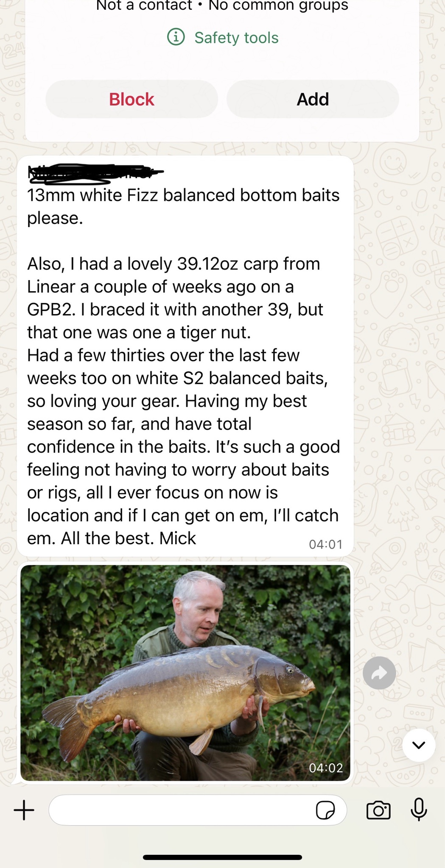Tap the 04:01 message timestamp
The image size is (445, 868).
coord(325,544)
